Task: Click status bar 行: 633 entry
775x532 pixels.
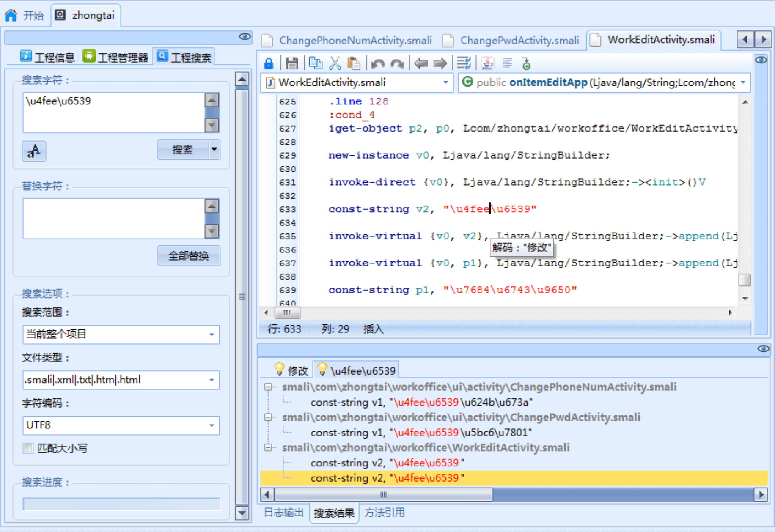Action: pos(284,329)
